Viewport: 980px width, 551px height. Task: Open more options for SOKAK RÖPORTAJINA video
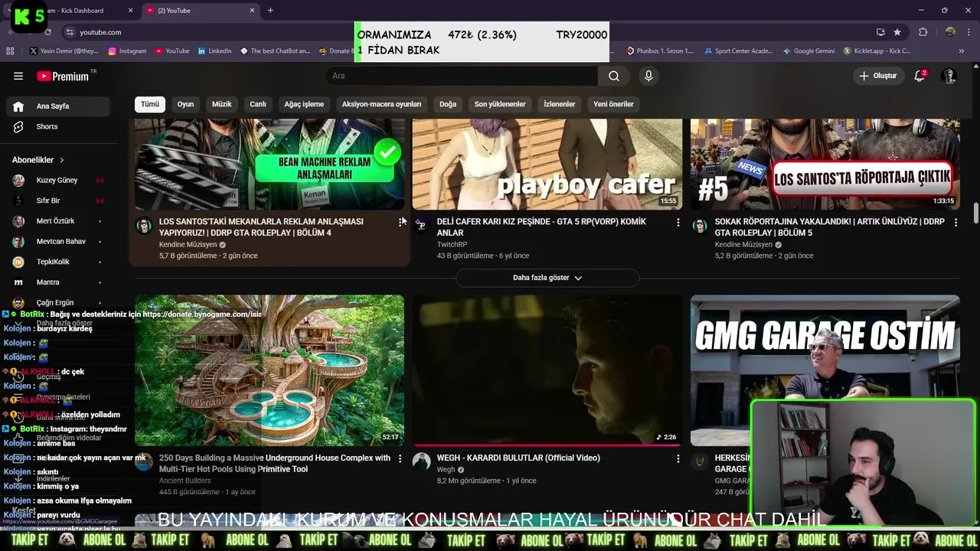955,223
